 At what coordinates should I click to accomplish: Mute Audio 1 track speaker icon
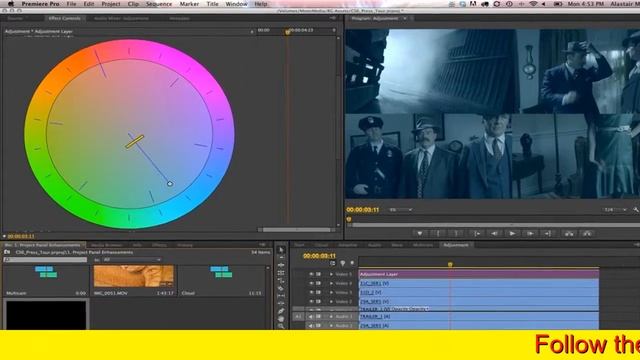[x=311, y=317]
